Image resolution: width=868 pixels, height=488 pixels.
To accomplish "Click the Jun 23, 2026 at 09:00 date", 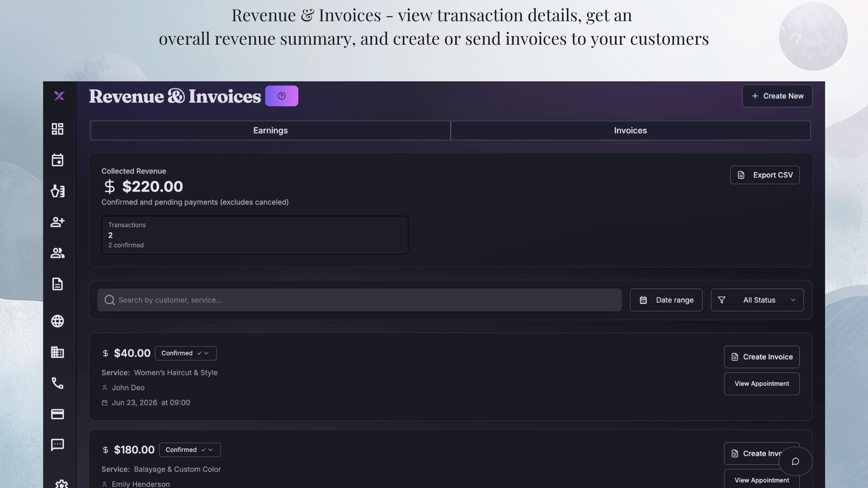I will click(x=151, y=403).
